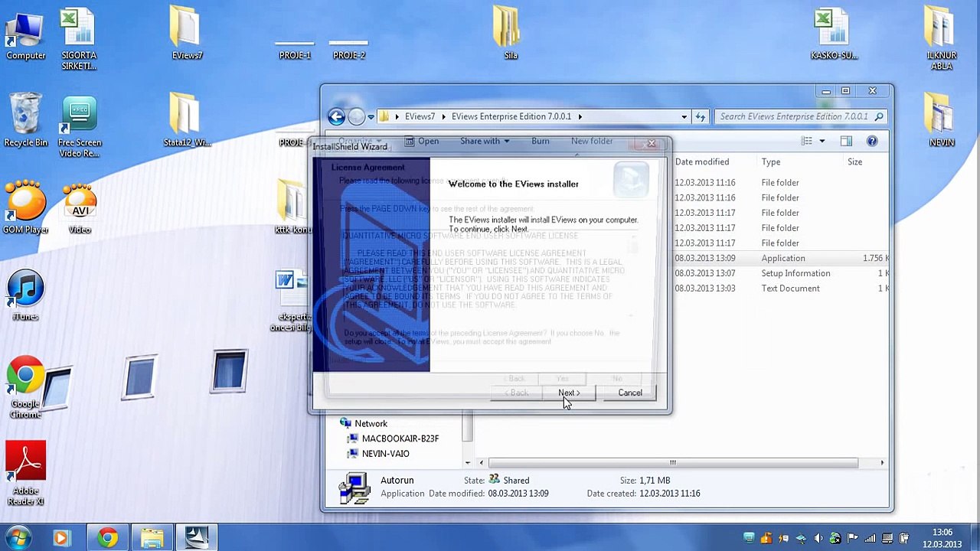Open the Sila folder on desktop
The image size is (980, 551).
click(x=510, y=34)
